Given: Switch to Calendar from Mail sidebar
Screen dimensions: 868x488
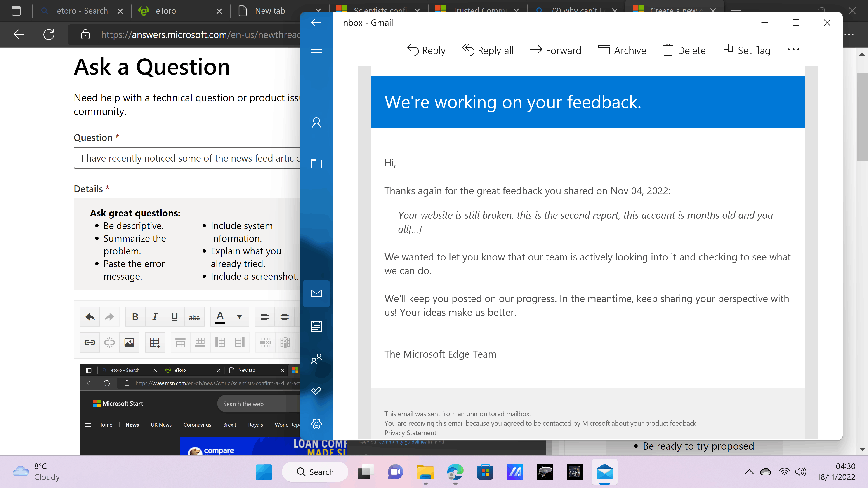Looking at the screenshot, I should [316, 326].
